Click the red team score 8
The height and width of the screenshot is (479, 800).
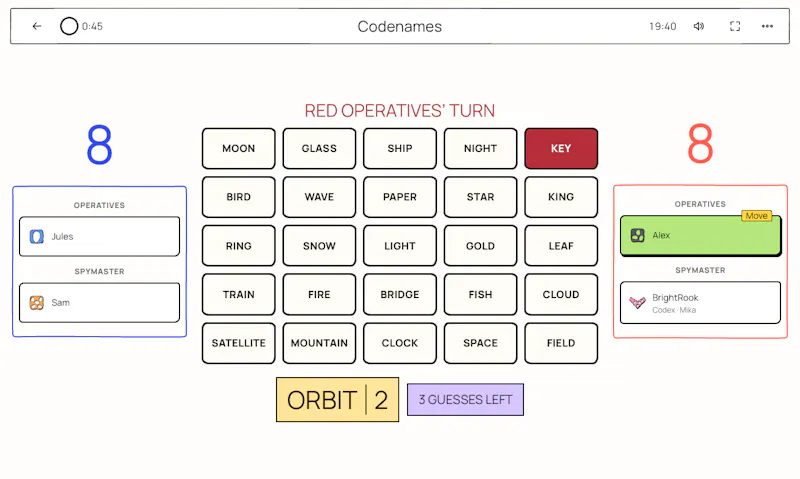[x=700, y=143]
